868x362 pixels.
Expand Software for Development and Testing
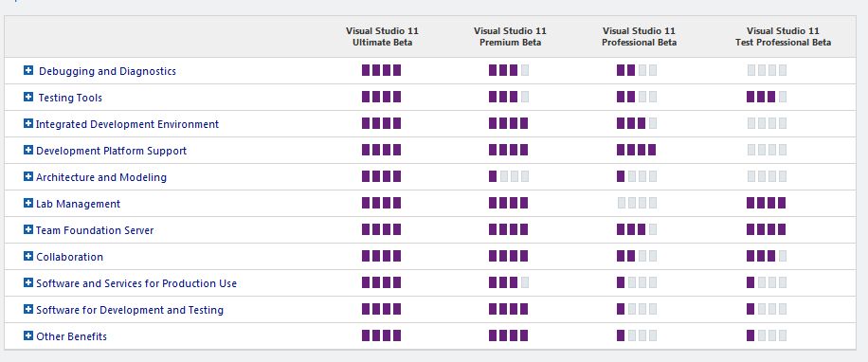pyautogui.click(x=28, y=310)
